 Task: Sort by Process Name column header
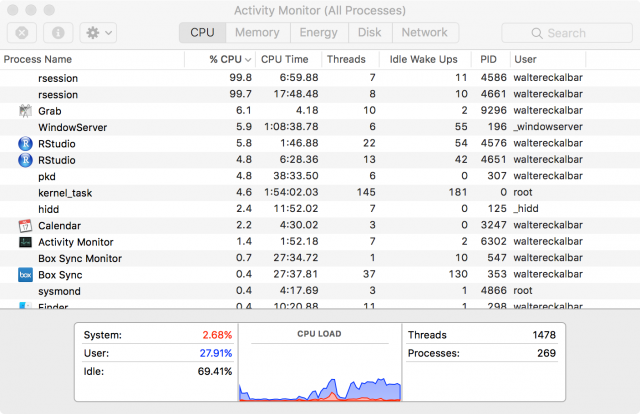click(92, 60)
